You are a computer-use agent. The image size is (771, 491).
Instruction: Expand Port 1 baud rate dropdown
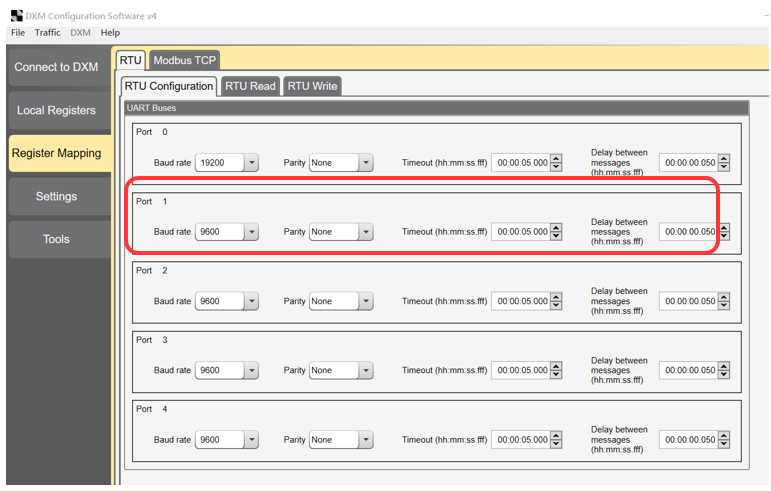[x=251, y=232]
